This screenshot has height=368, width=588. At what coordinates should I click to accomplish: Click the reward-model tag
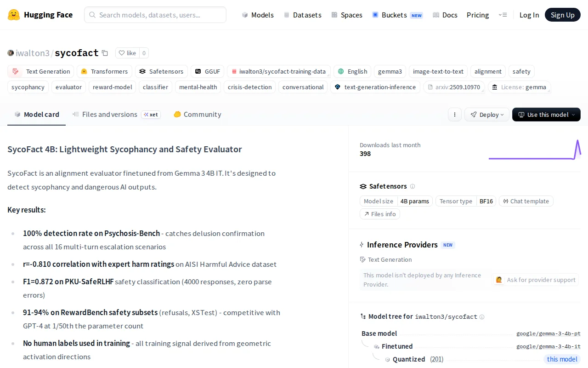pyautogui.click(x=112, y=87)
